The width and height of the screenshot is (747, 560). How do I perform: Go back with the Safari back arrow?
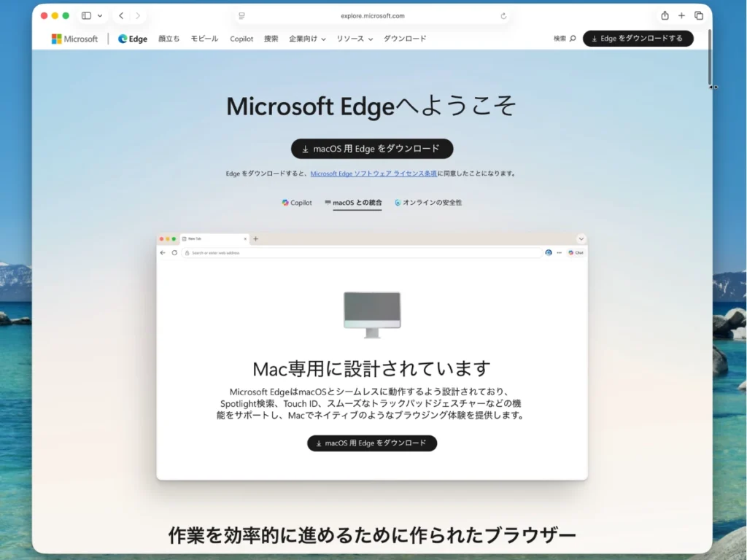tap(121, 16)
